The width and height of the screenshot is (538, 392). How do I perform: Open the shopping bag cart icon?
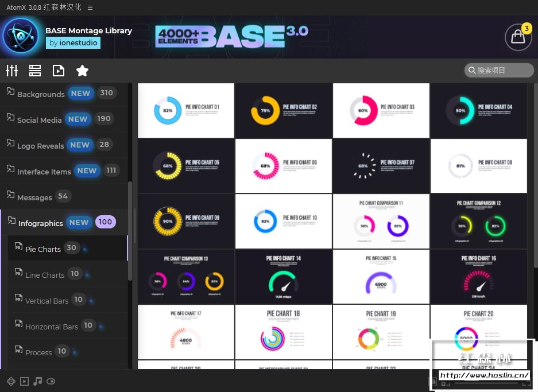coord(518,37)
